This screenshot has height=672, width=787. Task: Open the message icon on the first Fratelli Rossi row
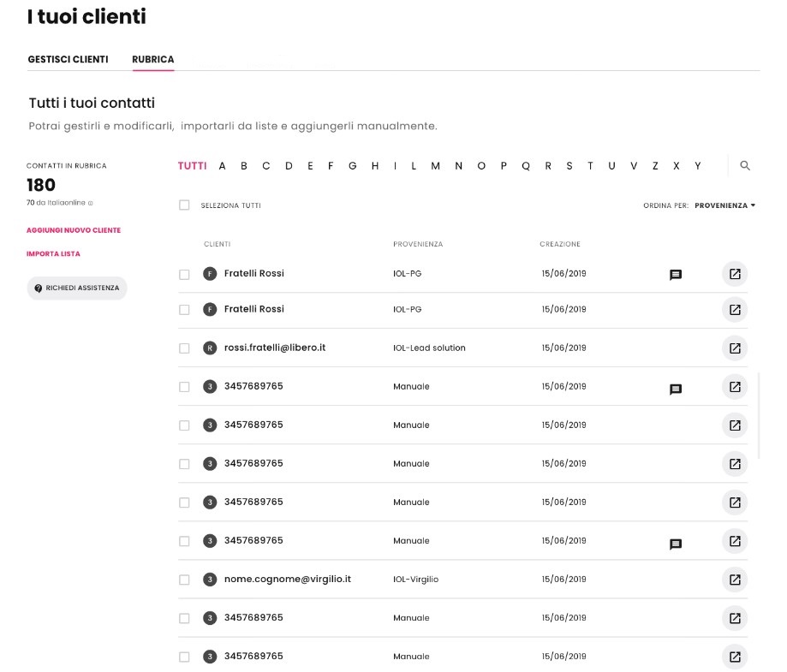[675, 275]
